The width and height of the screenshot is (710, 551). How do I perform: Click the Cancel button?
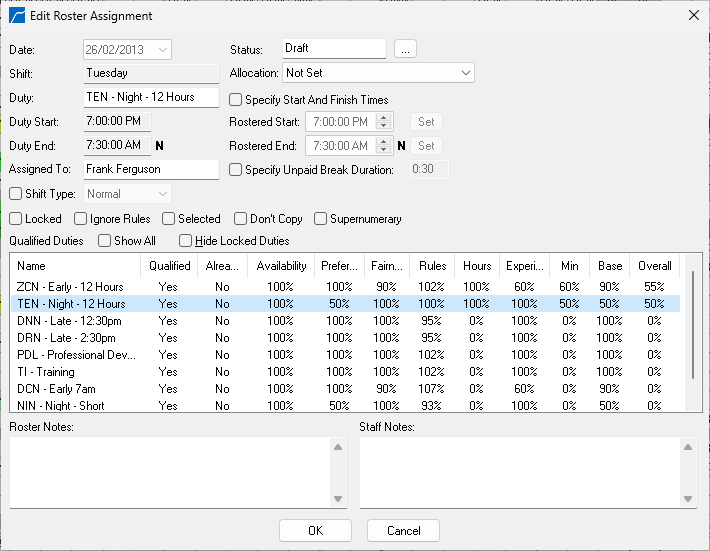tap(403, 531)
